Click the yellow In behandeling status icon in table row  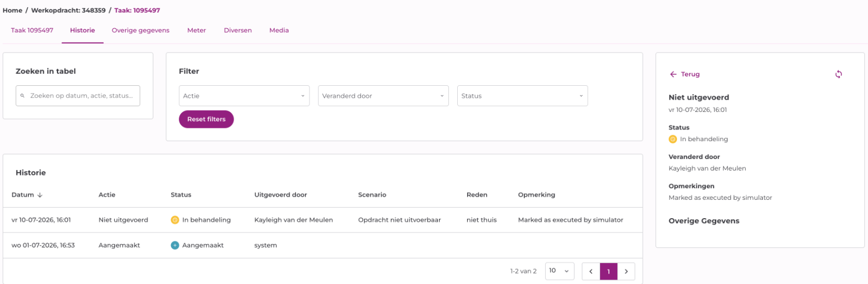[x=175, y=220]
